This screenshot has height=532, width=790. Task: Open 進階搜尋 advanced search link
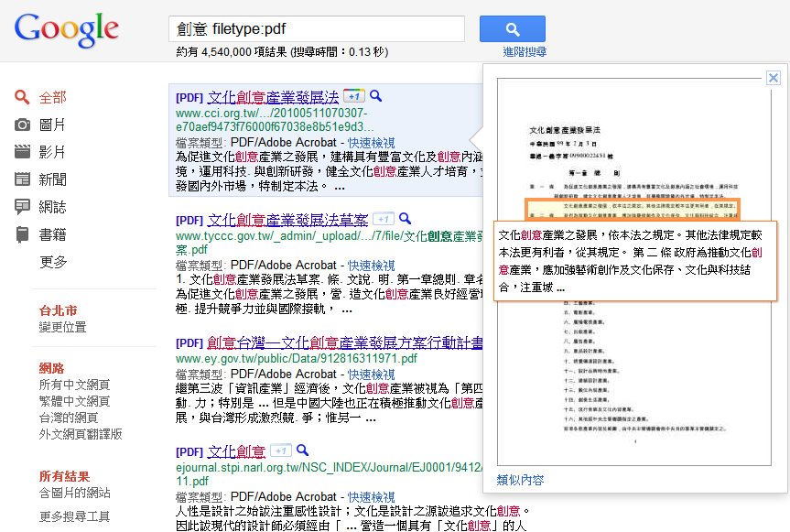(525, 52)
